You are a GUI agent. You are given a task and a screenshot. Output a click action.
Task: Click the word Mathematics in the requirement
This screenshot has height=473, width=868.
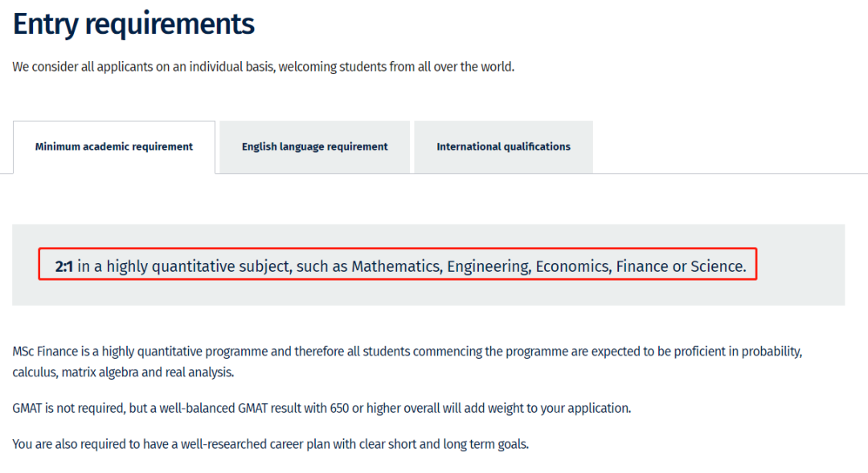pyautogui.click(x=397, y=266)
